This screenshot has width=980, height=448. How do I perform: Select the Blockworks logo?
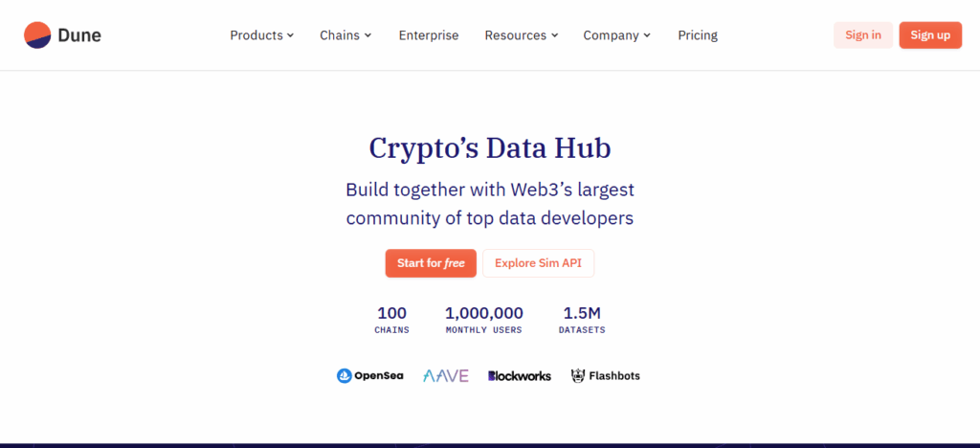[x=520, y=375]
